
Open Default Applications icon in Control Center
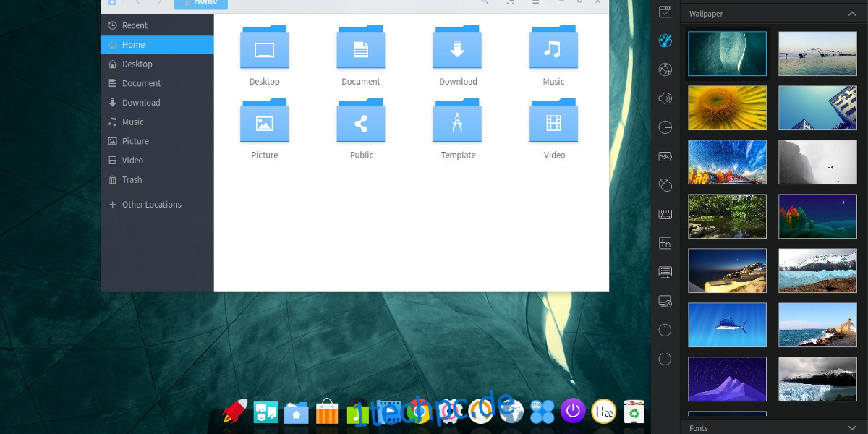665,11
